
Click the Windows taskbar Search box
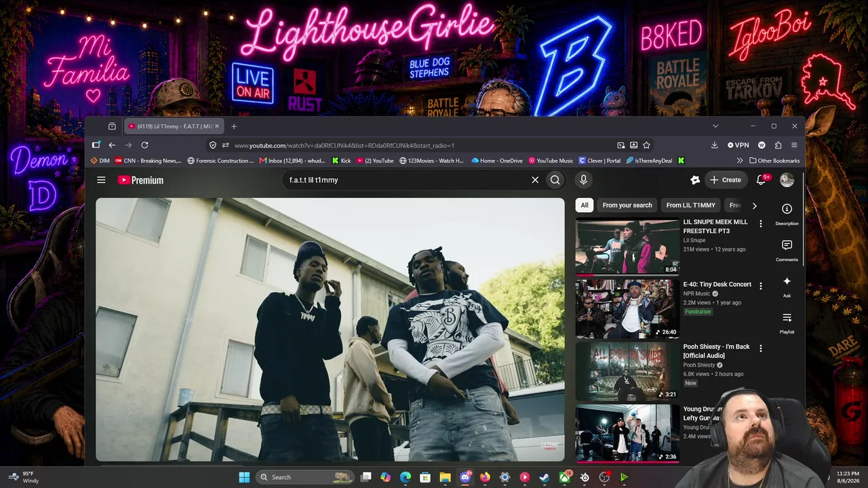click(306, 477)
